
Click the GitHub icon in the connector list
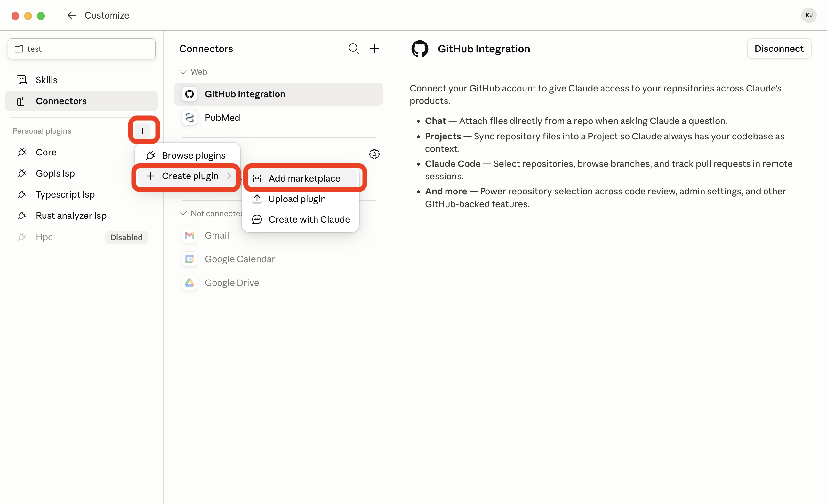click(x=189, y=94)
